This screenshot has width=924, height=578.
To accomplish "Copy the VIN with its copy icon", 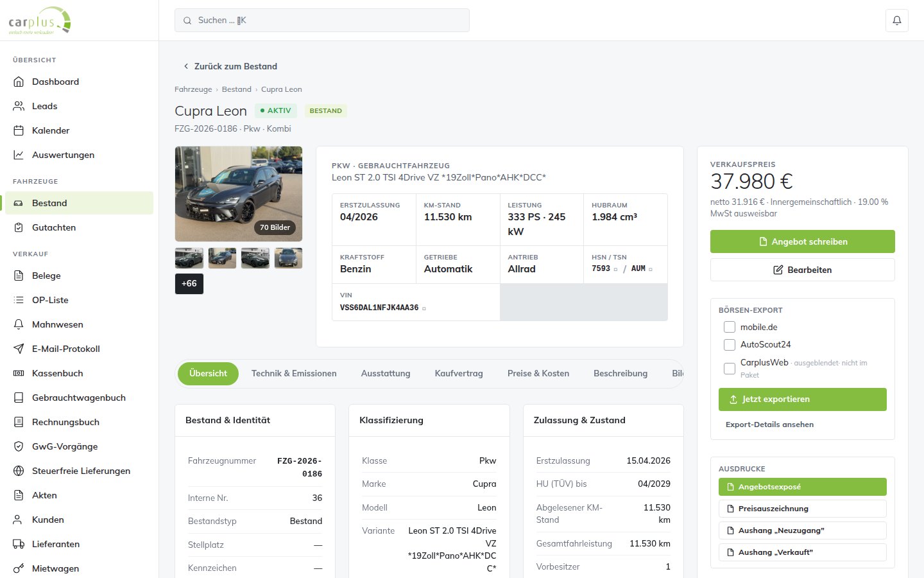I will pos(424,308).
